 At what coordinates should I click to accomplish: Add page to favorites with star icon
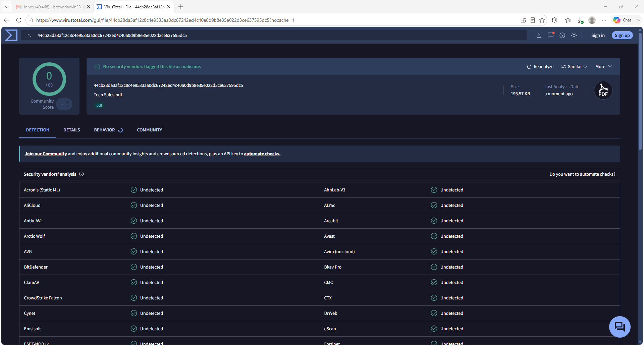click(x=542, y=20)
